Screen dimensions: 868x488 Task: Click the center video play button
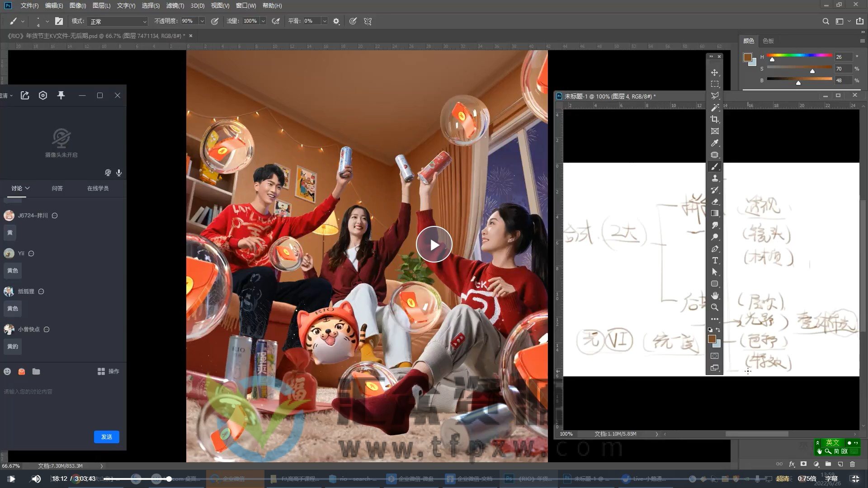click(434, 244)
